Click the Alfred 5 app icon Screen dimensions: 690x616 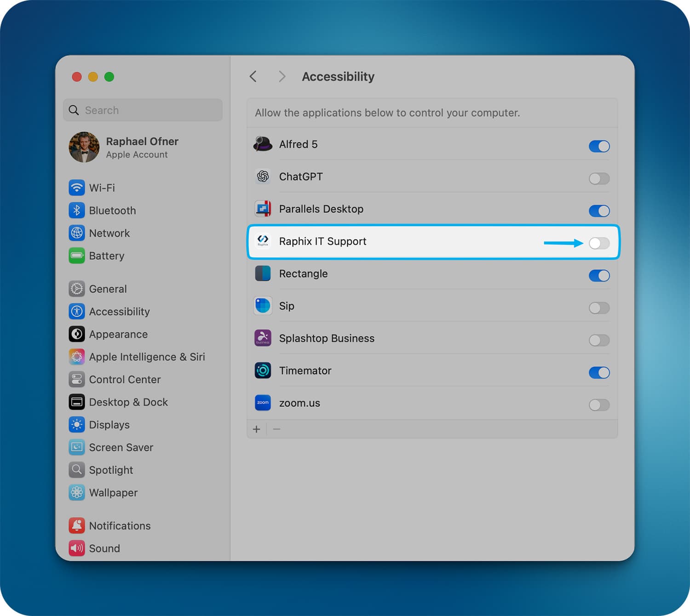263,144
